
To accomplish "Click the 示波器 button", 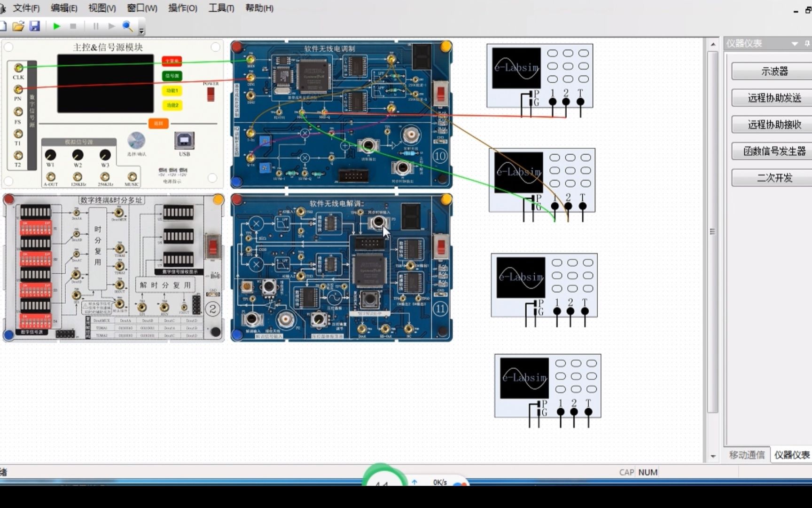I will pos(774,71).
